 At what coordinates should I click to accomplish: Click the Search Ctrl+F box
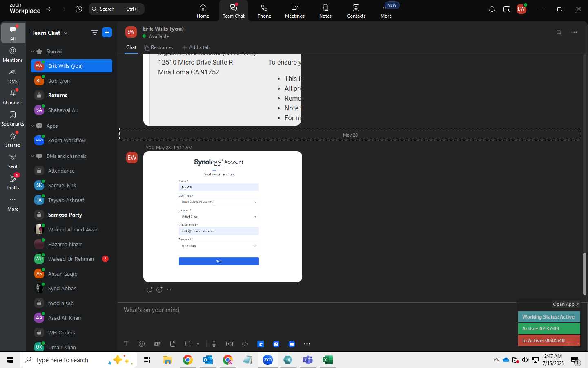116,9
